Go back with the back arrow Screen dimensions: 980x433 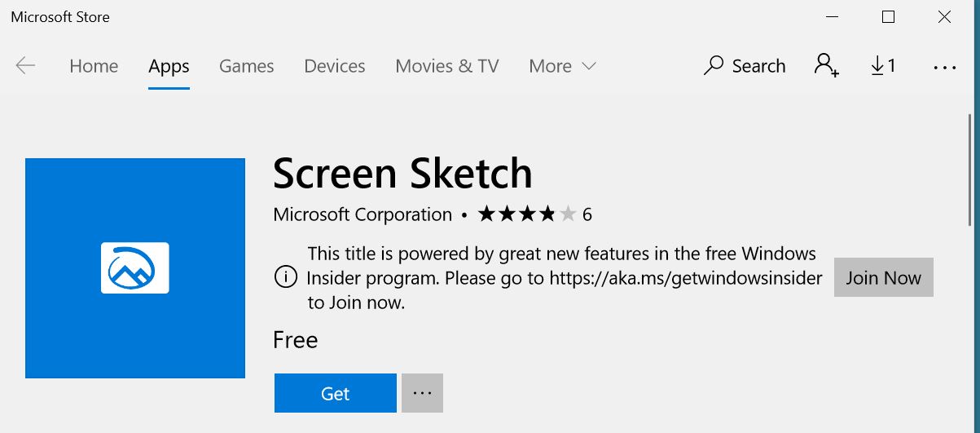point(25,66)
